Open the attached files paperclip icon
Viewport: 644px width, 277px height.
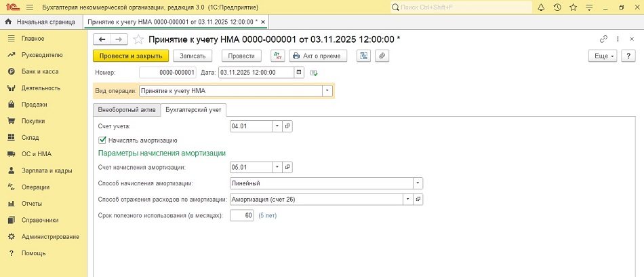(382, 56)
